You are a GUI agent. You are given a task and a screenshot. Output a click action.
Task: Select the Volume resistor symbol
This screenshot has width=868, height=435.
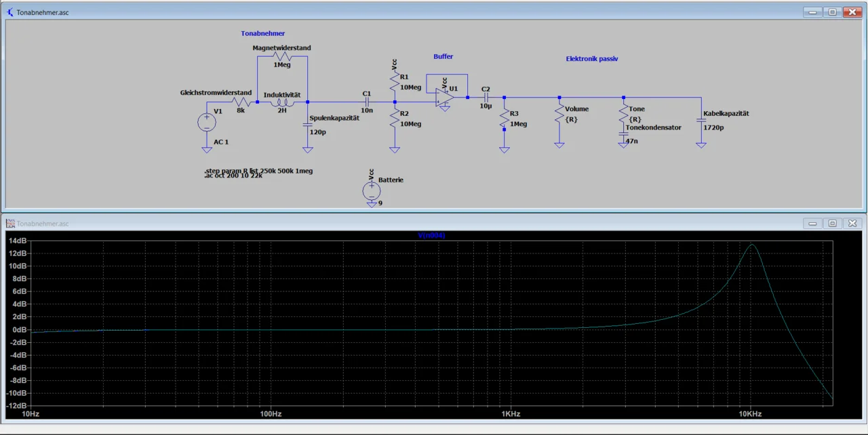pyautogui.click(x=559, y=109)
